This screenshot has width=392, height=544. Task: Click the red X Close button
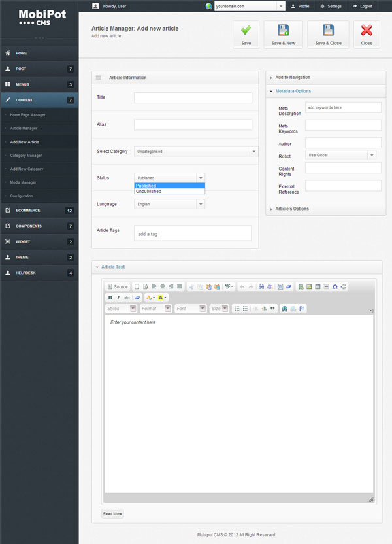pyautogui.click(x=367, y=35)
